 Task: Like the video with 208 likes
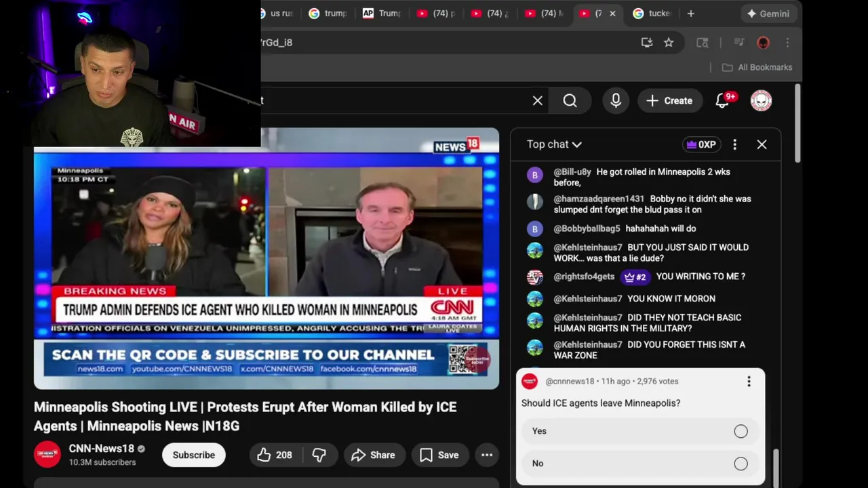(x=275, y=455)
